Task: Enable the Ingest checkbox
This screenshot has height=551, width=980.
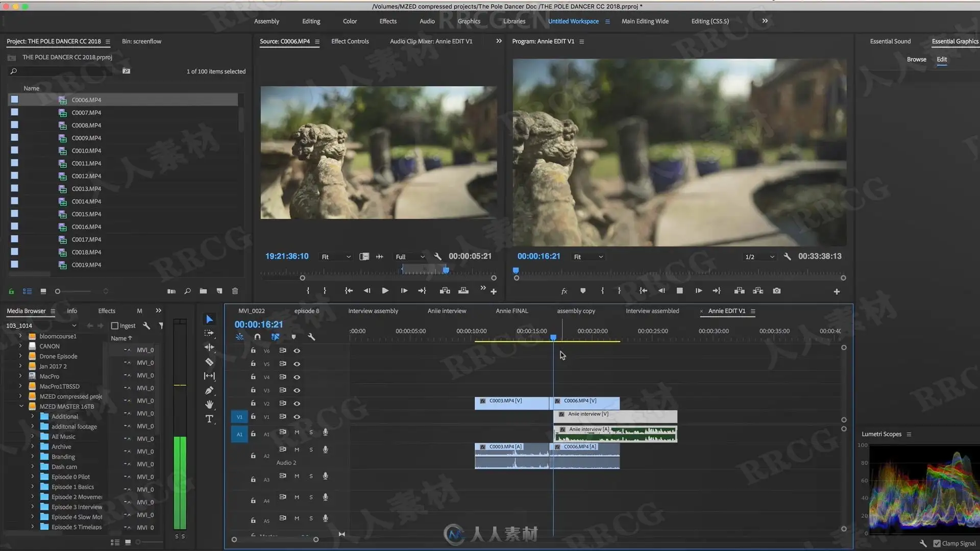Action: tap(115, 325)
